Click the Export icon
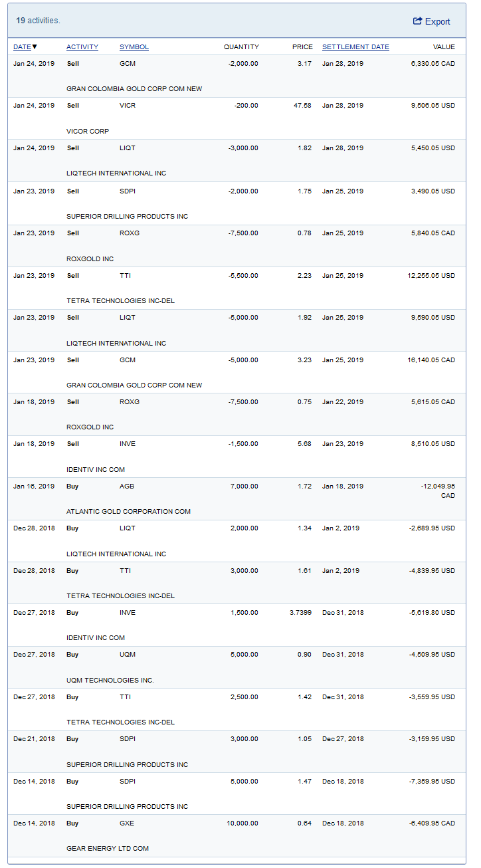 [417, 21]
